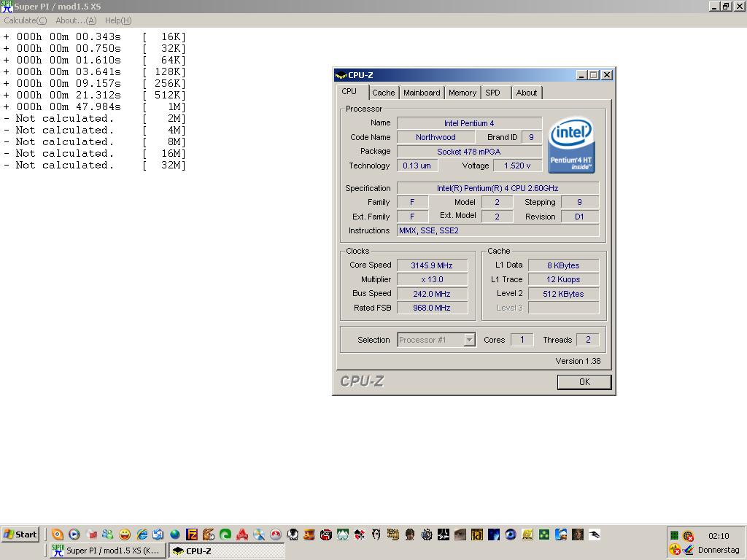Open the orange disc icon next to Start

tap(57, 534)
